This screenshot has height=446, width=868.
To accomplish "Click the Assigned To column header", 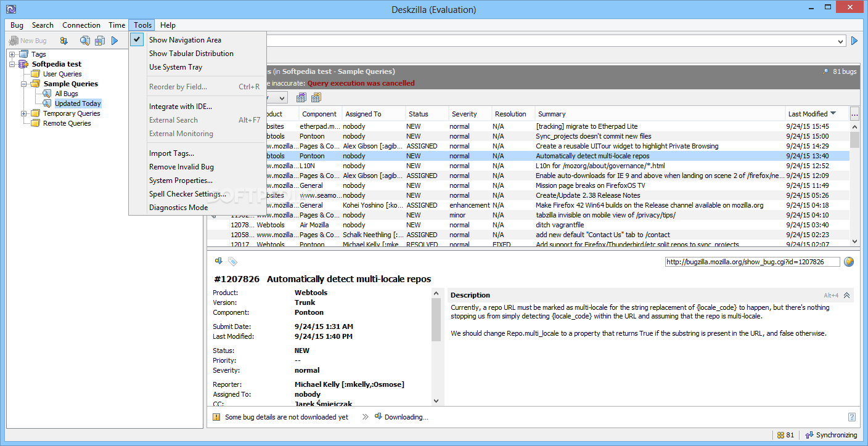I will pos(374,114).
